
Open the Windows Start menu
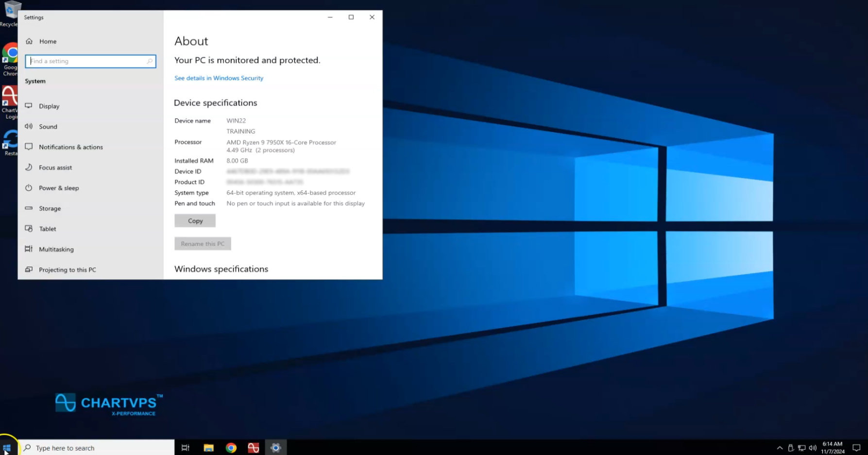click(x=7, y=448)
